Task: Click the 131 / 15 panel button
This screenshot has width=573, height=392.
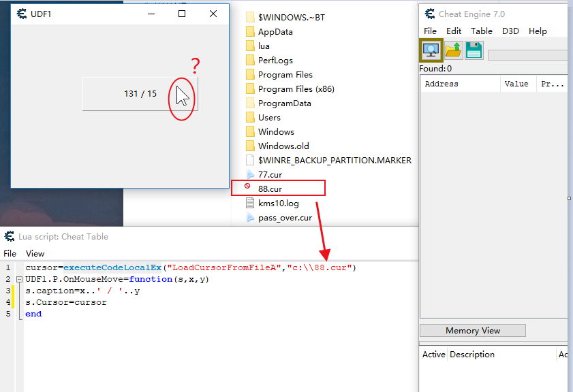Action: 140,94
